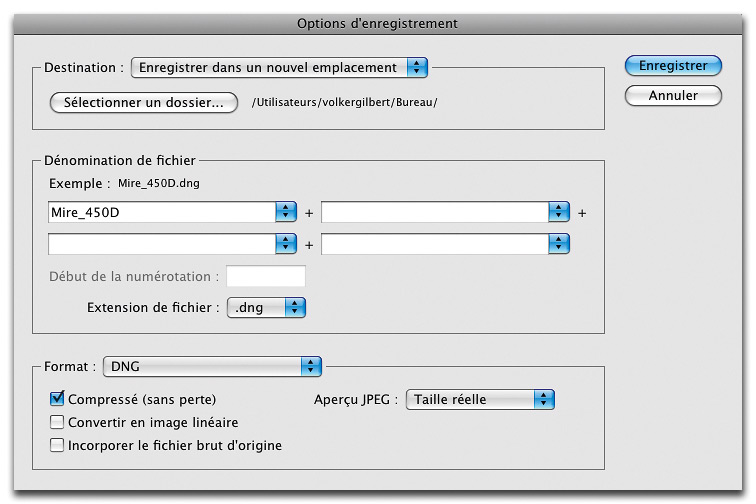Open the .dng file extension dropdown
This screenshot has height=504, width=756.
266,308
